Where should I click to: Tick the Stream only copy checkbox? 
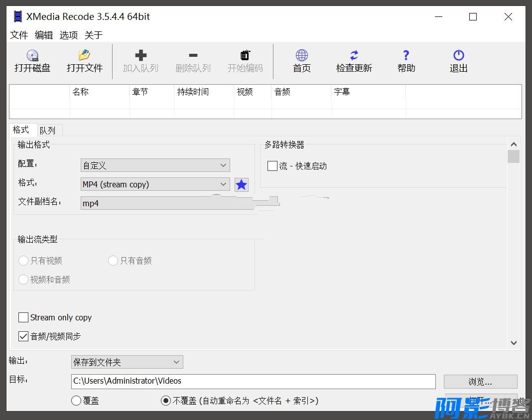click(x=23, y=317)
